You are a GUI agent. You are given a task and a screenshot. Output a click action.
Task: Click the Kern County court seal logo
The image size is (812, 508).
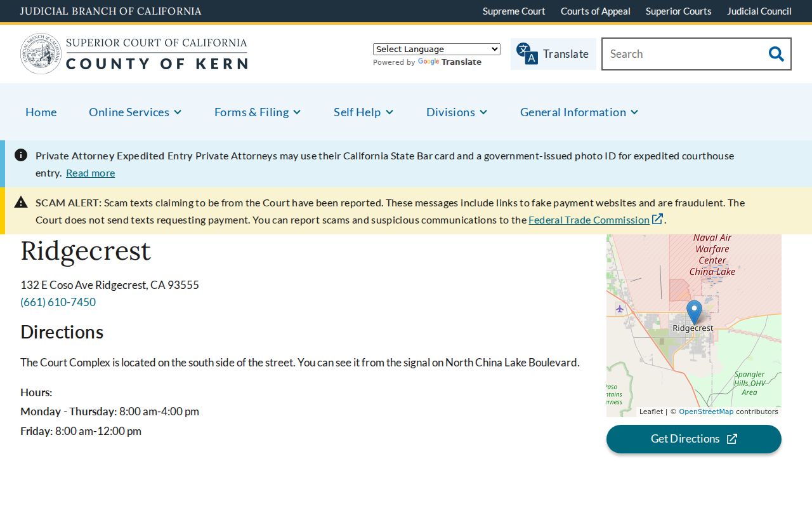click(41, 54)
